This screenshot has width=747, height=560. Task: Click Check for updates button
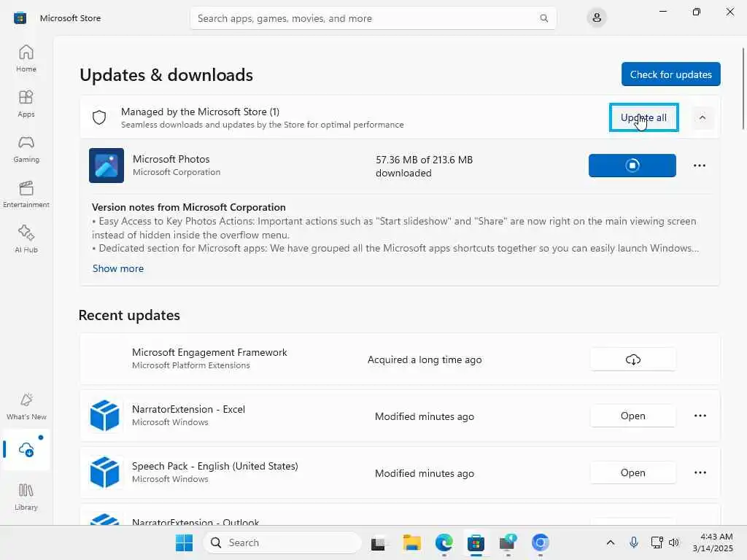click(671, 74)
